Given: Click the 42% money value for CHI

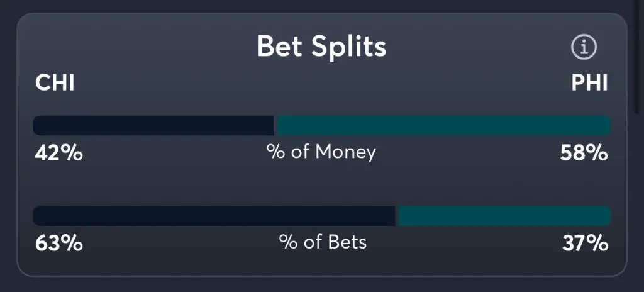Looking at the screenshot, I should pos(58,153).
